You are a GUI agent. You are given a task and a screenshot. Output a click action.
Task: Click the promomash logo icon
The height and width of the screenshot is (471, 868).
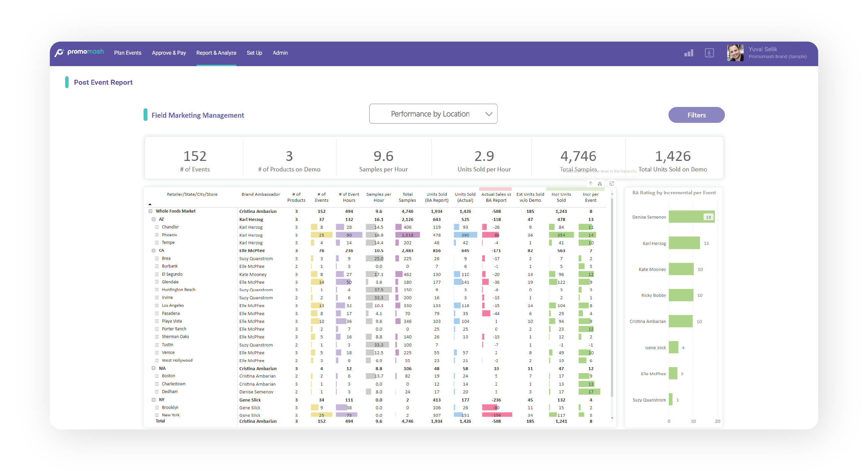pos(59,53)
